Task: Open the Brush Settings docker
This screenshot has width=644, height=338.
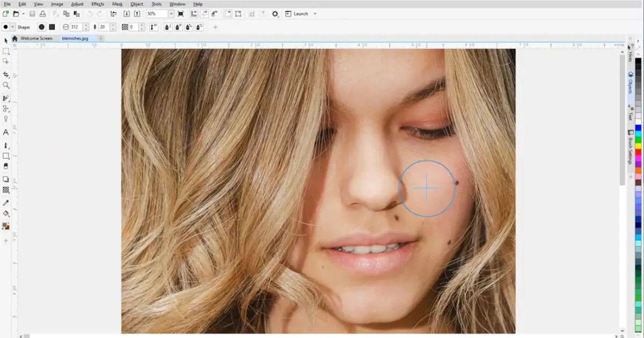Action: 629,146
